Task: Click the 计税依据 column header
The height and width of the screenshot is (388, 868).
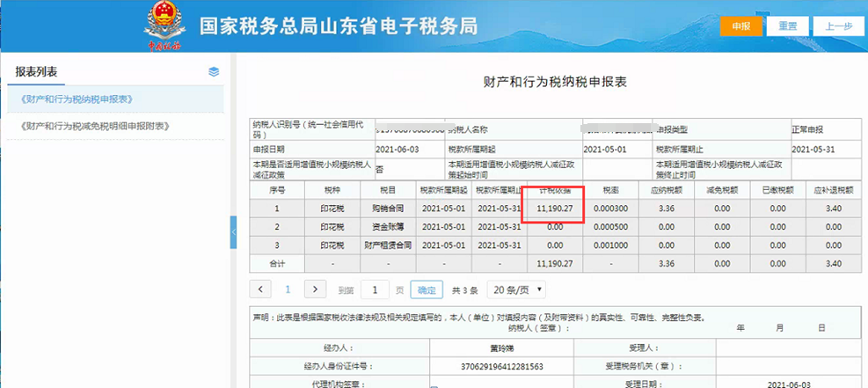Action: click(x=555, y=190)
